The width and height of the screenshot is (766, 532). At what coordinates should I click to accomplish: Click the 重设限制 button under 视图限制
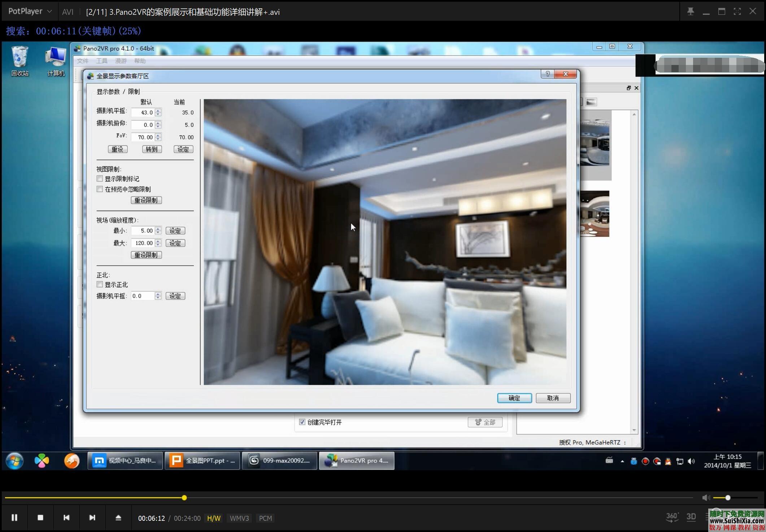click(146, 200)
